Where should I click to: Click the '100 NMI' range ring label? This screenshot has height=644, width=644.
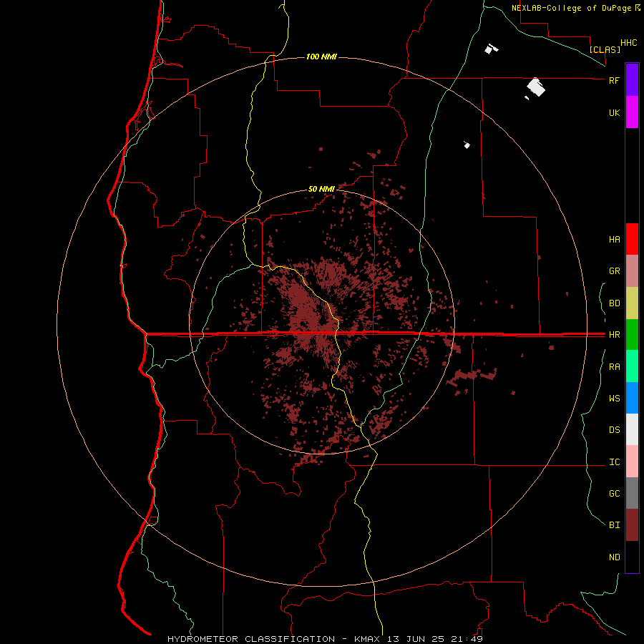(321, 57)
